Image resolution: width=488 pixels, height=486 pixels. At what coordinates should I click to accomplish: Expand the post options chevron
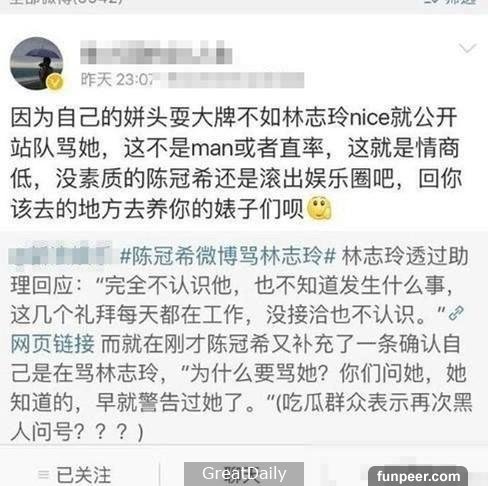[x=467, y=48]
